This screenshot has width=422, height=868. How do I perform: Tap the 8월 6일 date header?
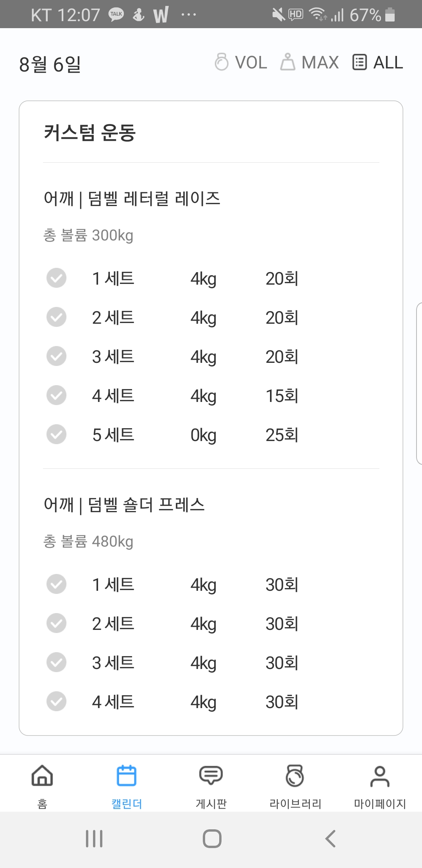coord(50,64)
